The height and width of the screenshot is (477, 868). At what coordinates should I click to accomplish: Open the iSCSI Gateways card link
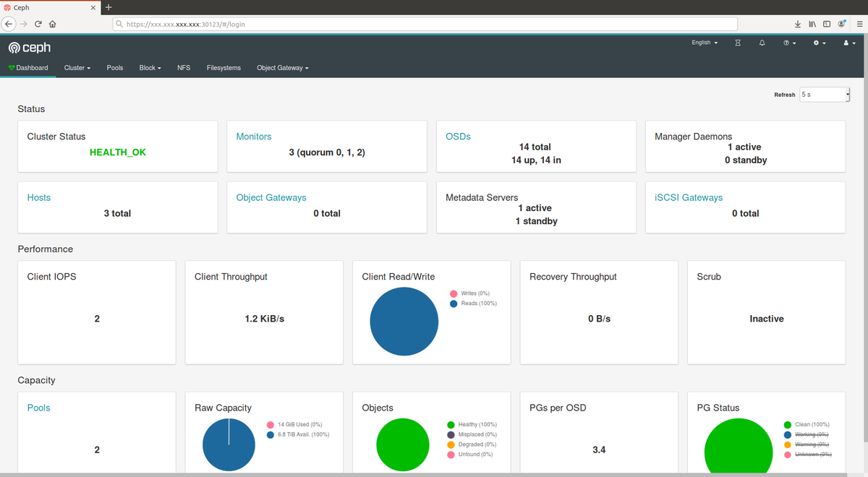(689, 197)
